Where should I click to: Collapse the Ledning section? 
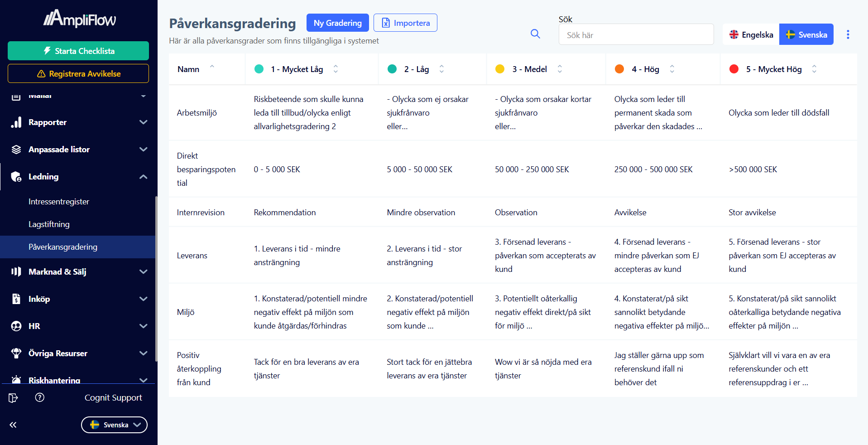143,177
